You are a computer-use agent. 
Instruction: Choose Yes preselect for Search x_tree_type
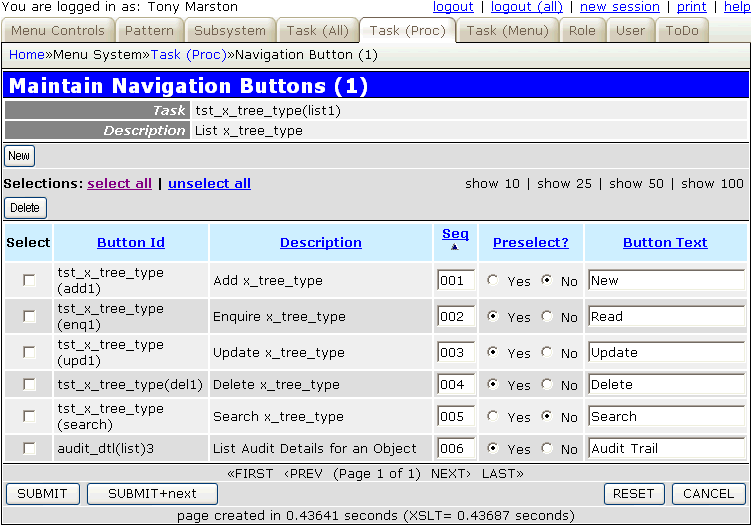coord(492,417)
